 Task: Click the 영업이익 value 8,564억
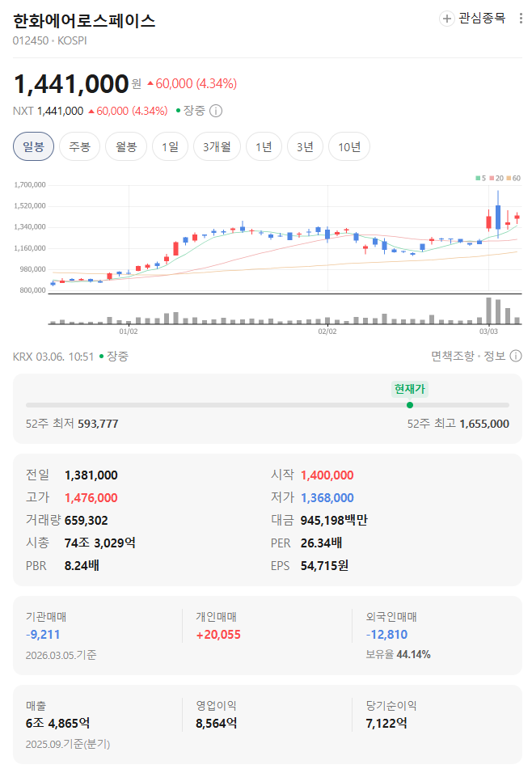217,723
